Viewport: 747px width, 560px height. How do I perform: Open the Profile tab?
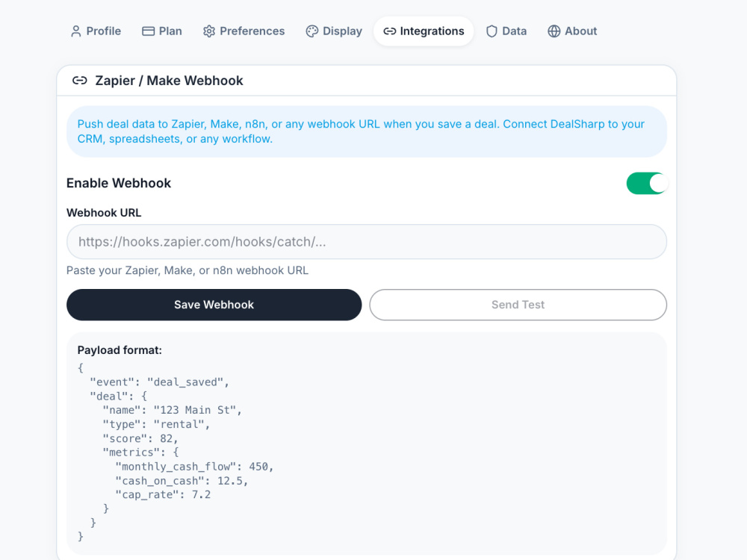96,31
